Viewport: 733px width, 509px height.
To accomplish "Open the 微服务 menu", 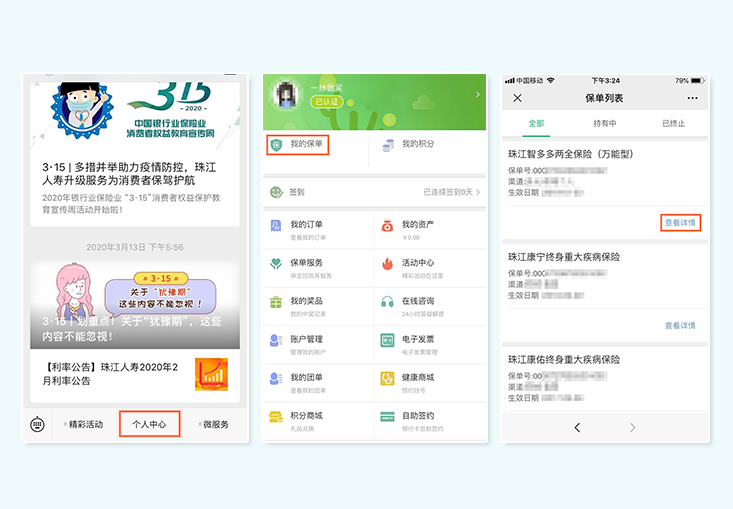I will pyautogui.click(x=214, y=424).
